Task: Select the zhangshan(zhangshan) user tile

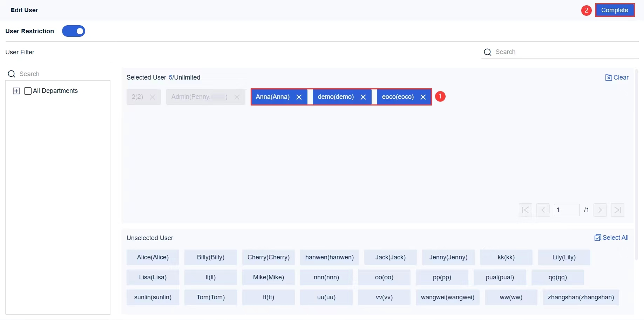Action: coord(581,297)
